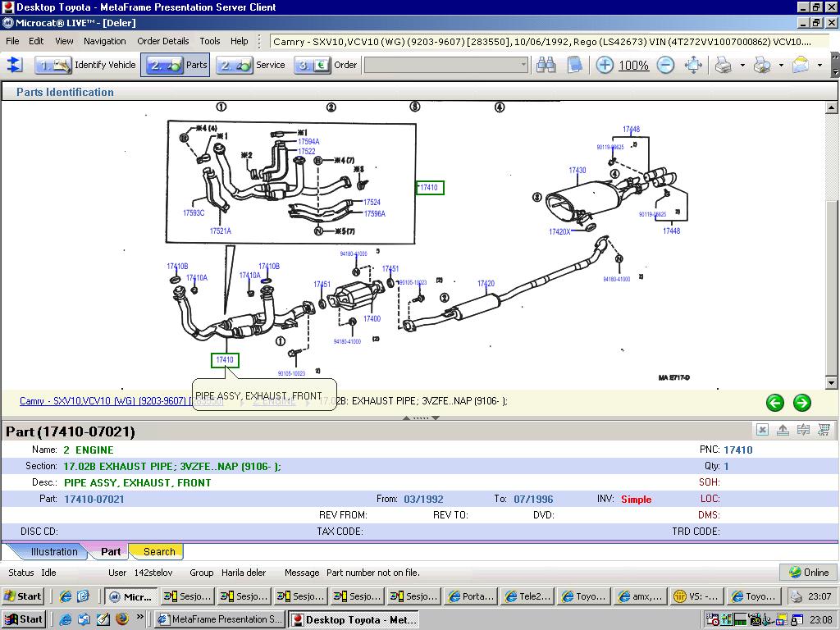Viewport: 840px width, 630px height.
Task: Go to previous illustration with green left arrow
Action: point(774,402)
